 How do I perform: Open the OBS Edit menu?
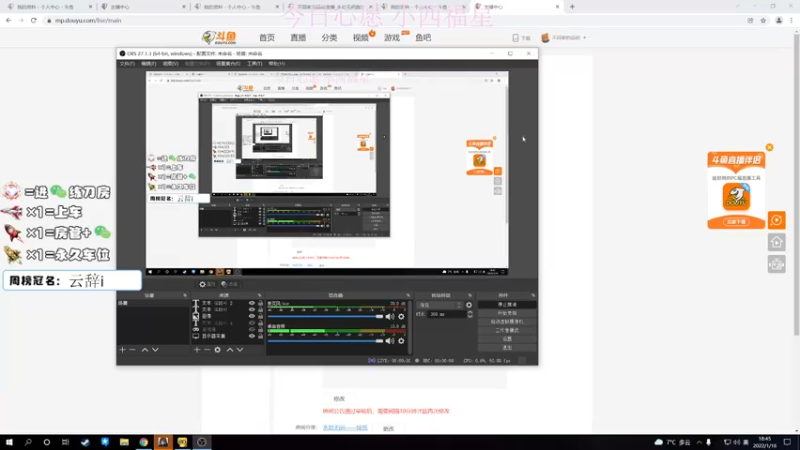coord(148,64)
